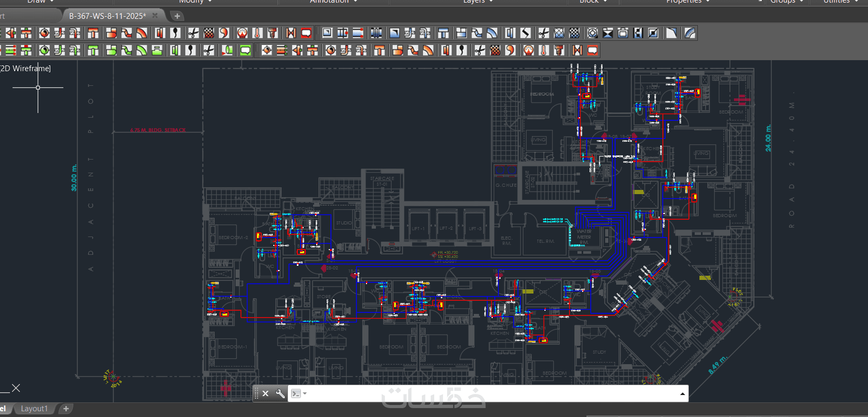868x417 pixels.
Task: Close the command line with its X button
Action: pyautogui.click(x=265, y=393)
